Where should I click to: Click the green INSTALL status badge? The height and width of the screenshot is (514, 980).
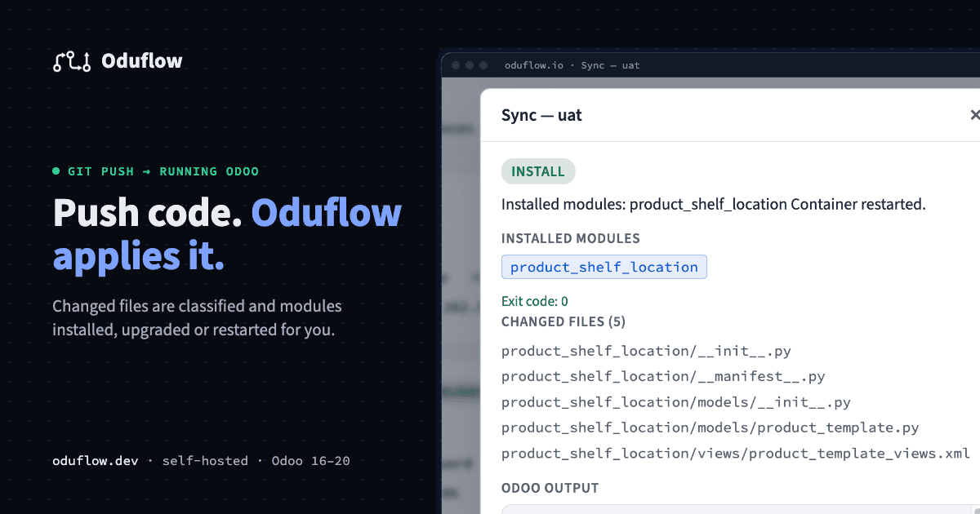coord(538,171)
